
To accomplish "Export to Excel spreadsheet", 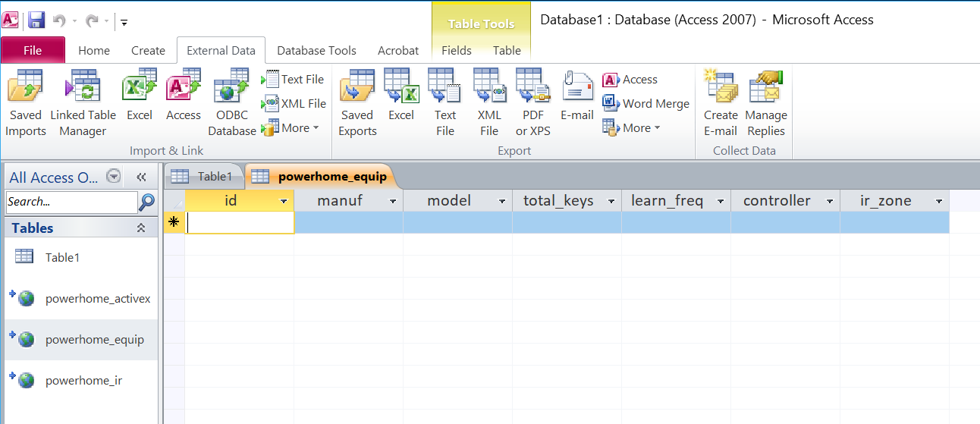I will coord(401,96).
